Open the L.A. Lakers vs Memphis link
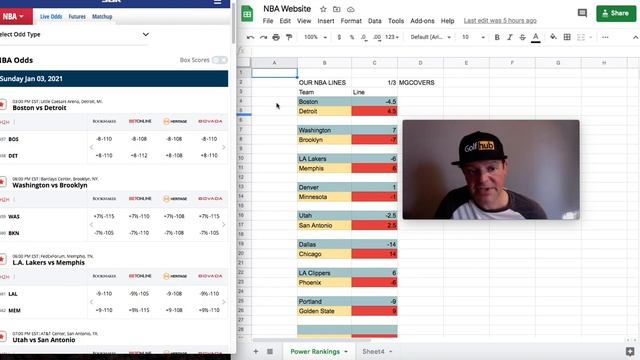Viewport: 640px width, 360px height. pos(49,262)
